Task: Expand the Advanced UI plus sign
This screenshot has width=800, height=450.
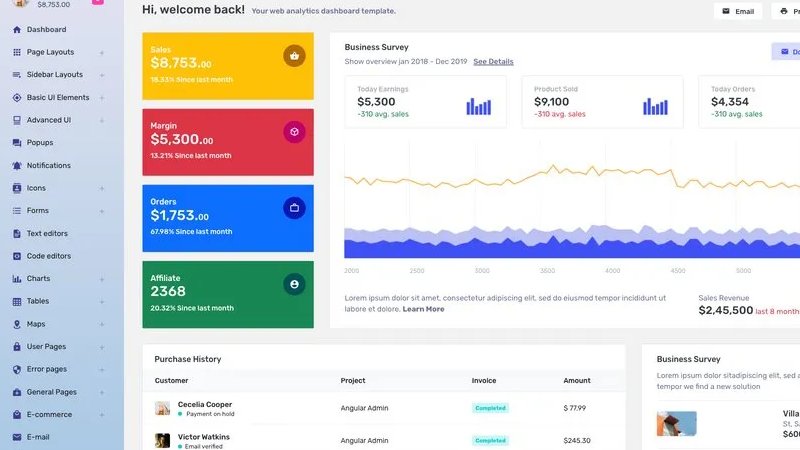Action: (102, 120)
